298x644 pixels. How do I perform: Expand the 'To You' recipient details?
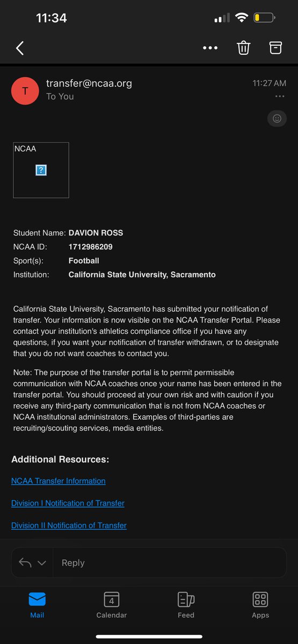point(60,97)
